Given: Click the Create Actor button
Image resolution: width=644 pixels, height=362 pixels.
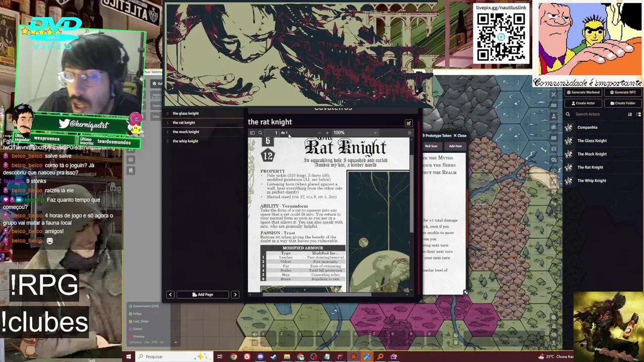Looking at the screenshot, I should tap(583, 103).
